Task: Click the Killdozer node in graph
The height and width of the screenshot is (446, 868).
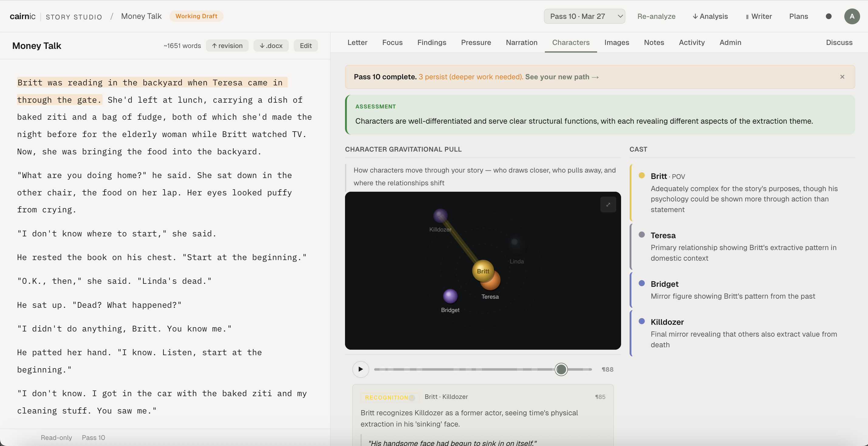Action: click(440, 216)
